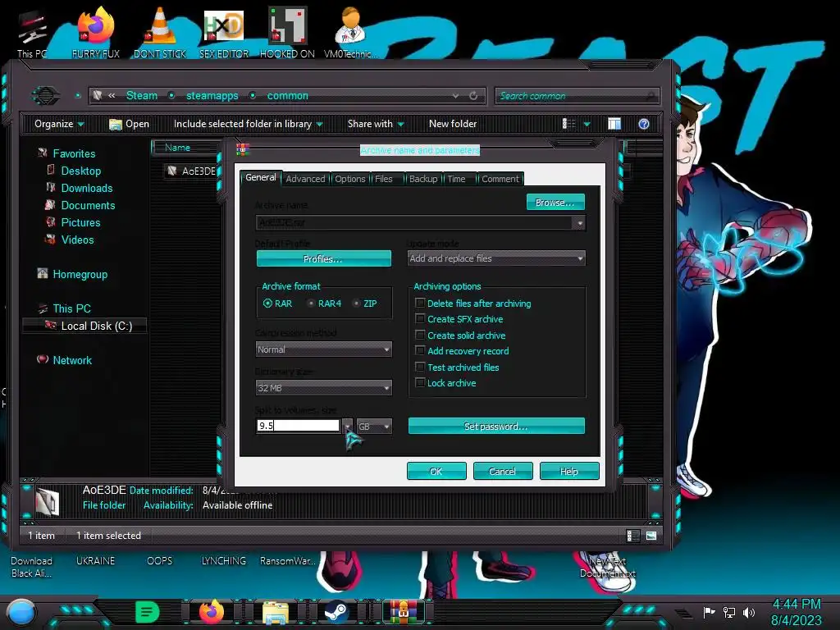This screenshot has height=630, width=840.
Task: Click the Profiles... button
Action: click(x=323, y=258)
